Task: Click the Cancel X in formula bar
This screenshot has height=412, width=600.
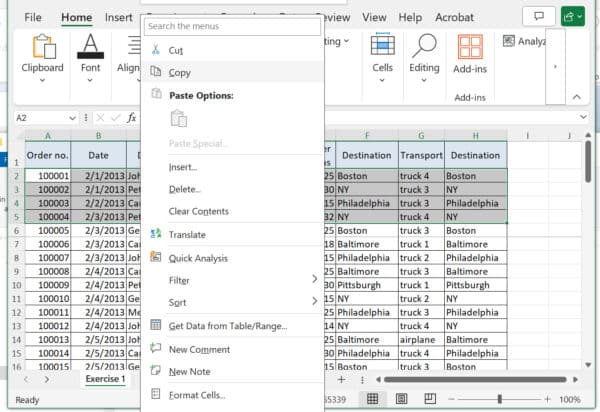Action: 100,118
